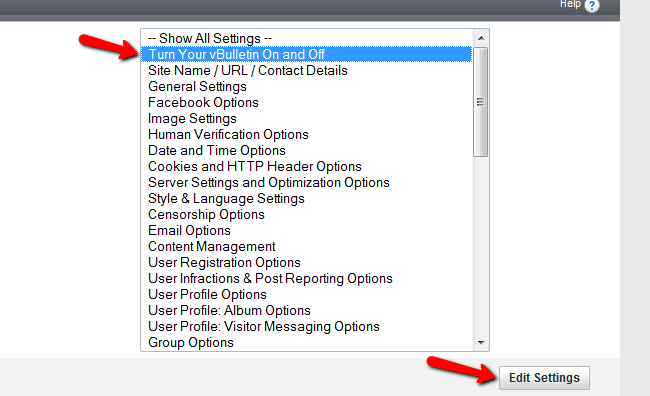Select 'Server Settings and Optimization Options'
The image size is (650, 396).
click(306, 182)
